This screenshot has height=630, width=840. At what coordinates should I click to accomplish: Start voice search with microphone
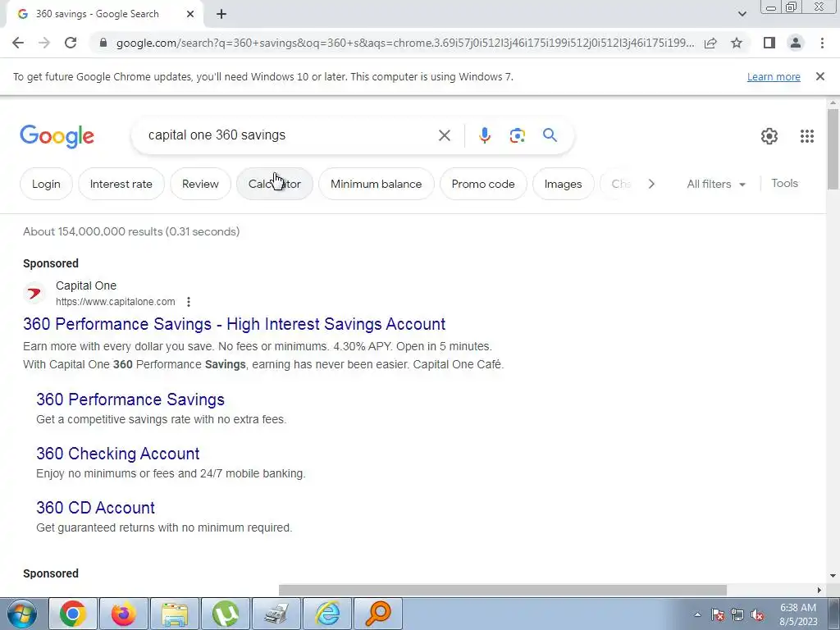(484, 135)
